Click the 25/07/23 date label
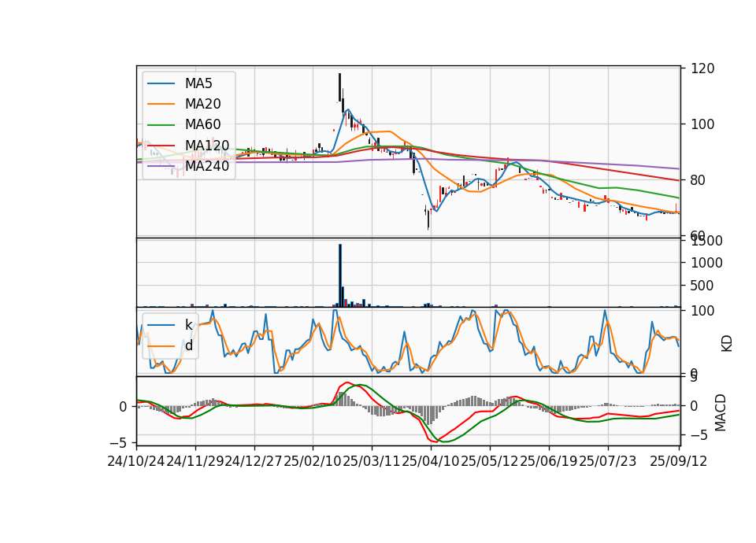The image size is (756, 543). 607,461
